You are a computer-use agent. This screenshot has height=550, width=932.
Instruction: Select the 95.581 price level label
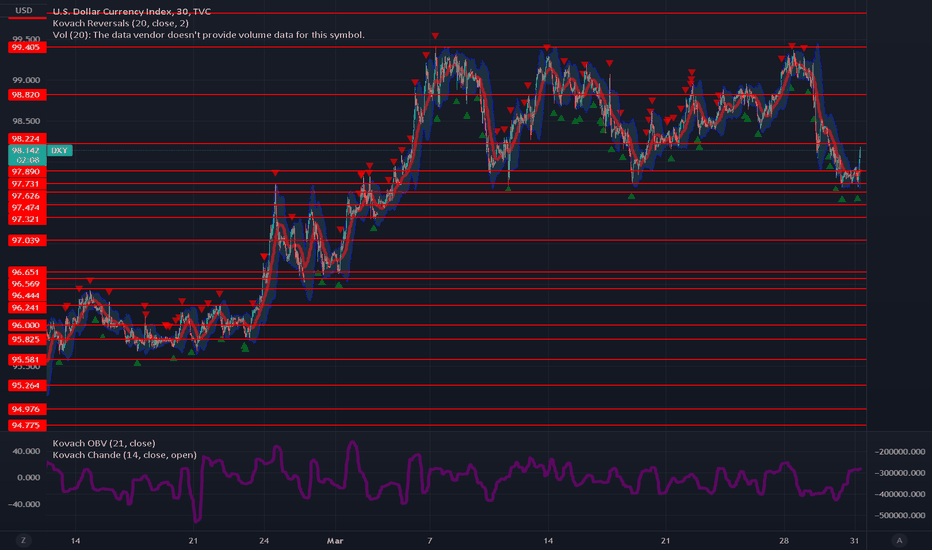click(27, 360)
